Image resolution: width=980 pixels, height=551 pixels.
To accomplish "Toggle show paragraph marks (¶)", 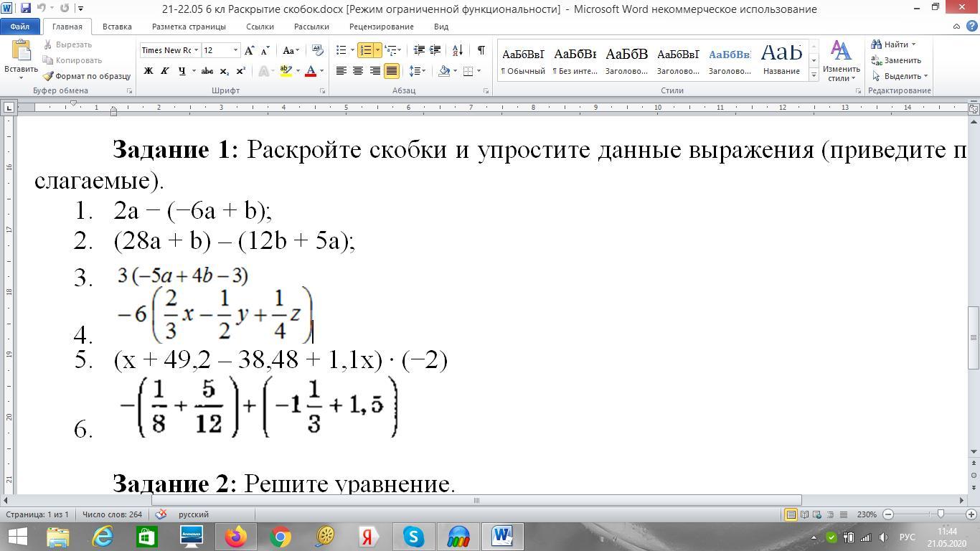I will 481,50.
